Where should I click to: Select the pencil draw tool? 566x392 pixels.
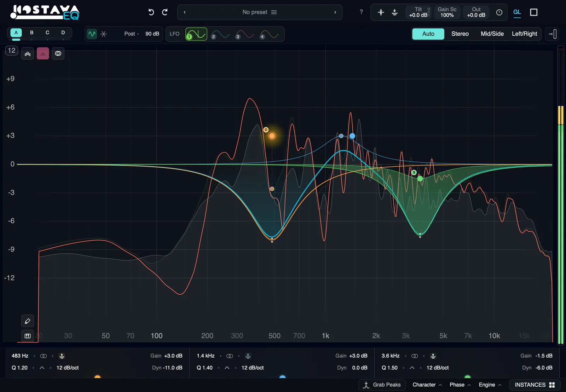tap(28, 321)
